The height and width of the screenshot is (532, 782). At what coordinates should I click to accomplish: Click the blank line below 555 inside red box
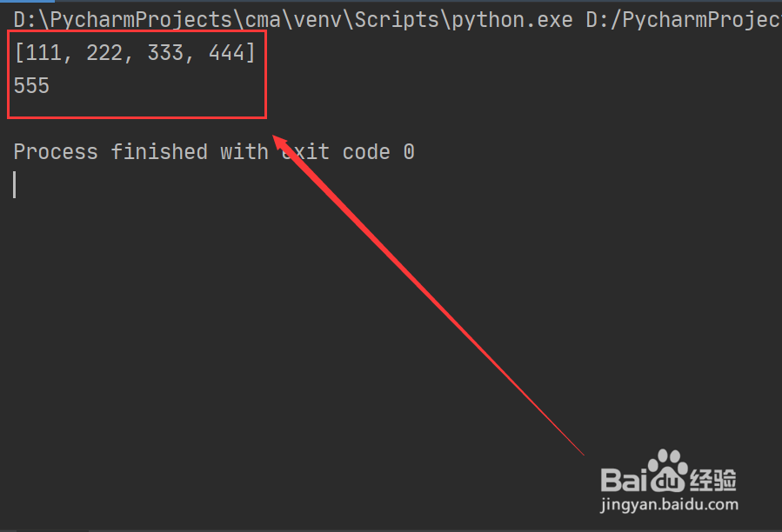(x=137, y=107)
